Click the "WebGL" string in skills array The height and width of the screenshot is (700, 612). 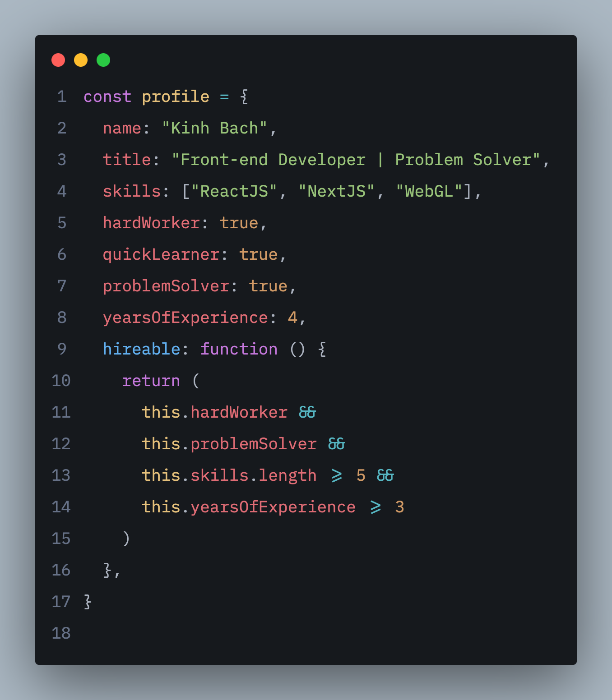tap(429, 191)
